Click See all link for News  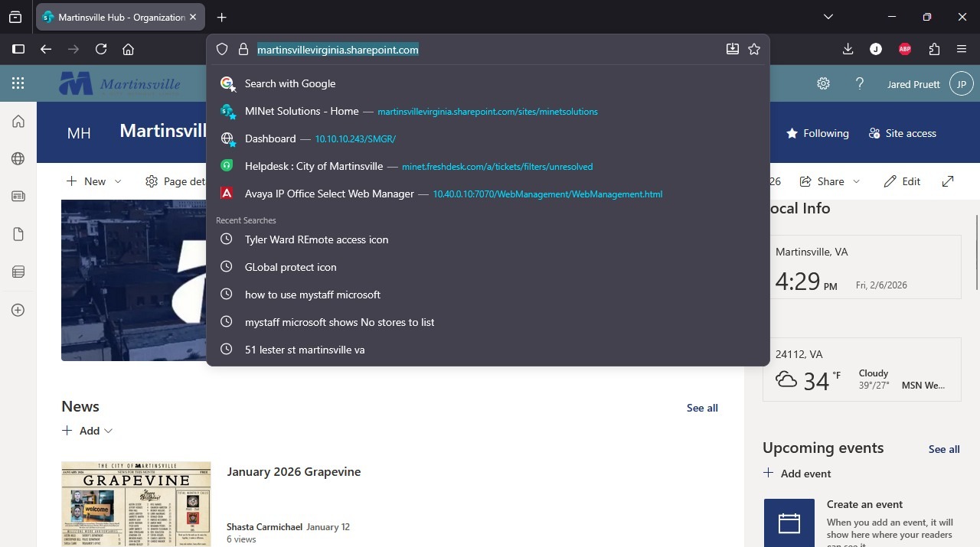702,408
